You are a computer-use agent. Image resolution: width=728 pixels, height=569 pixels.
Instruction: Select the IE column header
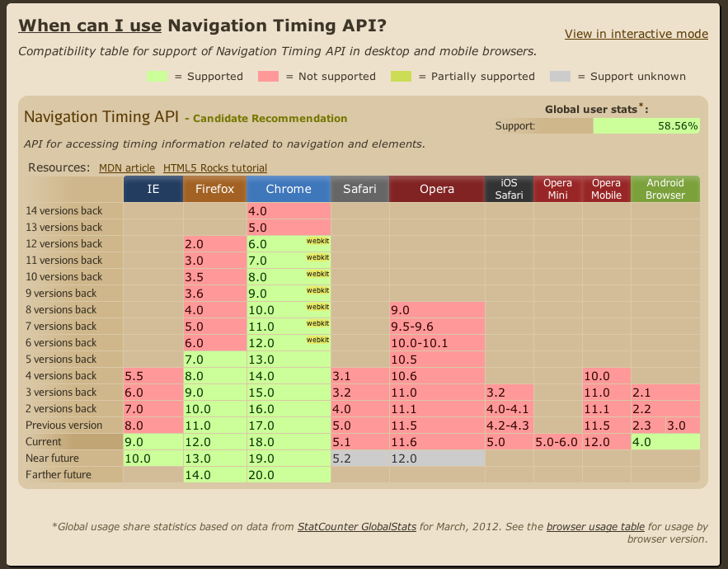click(x=153, y=189)
